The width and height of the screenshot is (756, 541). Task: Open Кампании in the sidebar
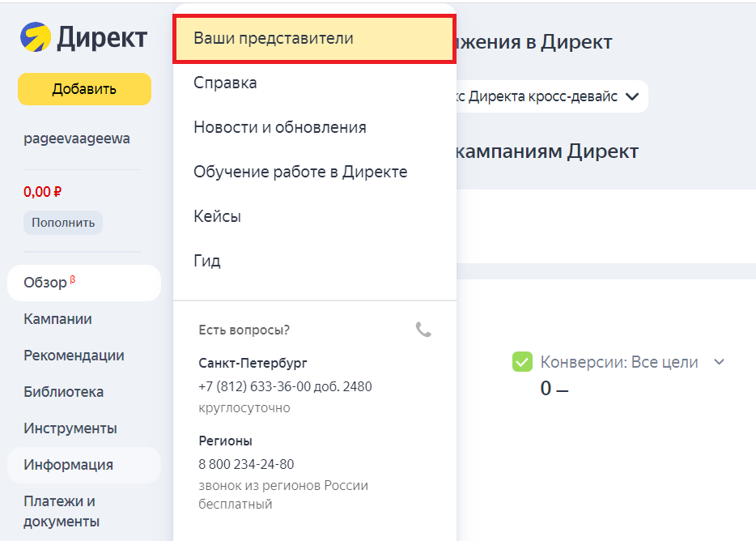[57, 319]
